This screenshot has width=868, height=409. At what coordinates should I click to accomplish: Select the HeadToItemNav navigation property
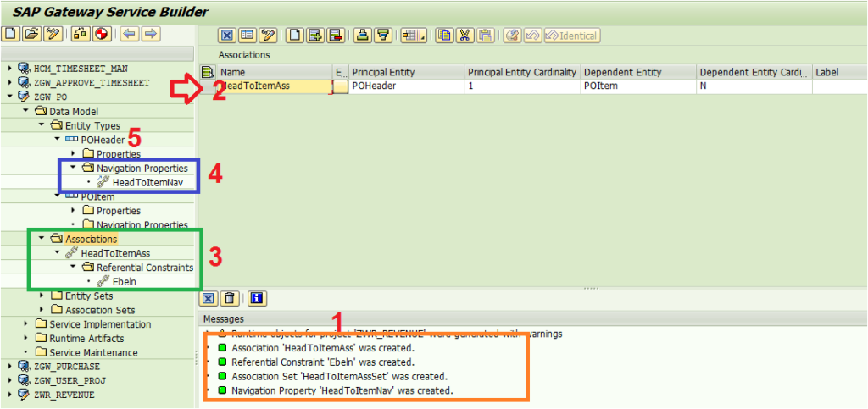(147, 182)
